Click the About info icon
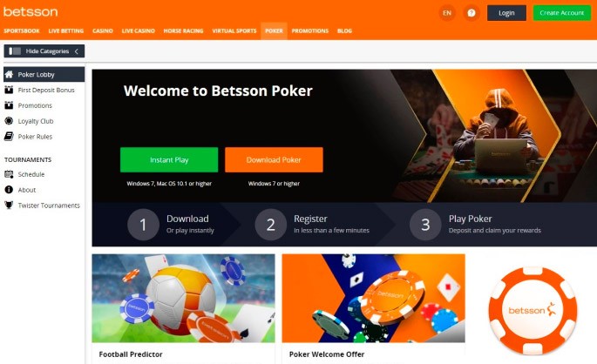This screenshot has width=597, height=364. click(x=9, y=190)
